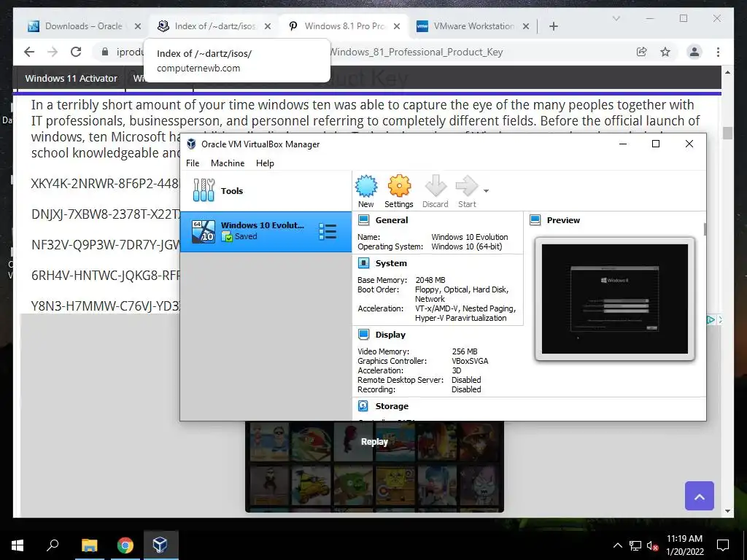
Task: Open the Help menu in VirtualBox Manager
Action: [265, 163]
